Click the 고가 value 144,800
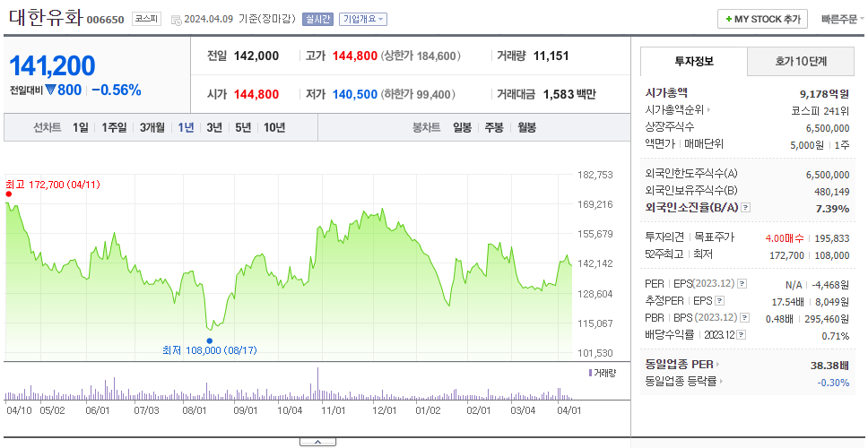 [x=355, y=56]
